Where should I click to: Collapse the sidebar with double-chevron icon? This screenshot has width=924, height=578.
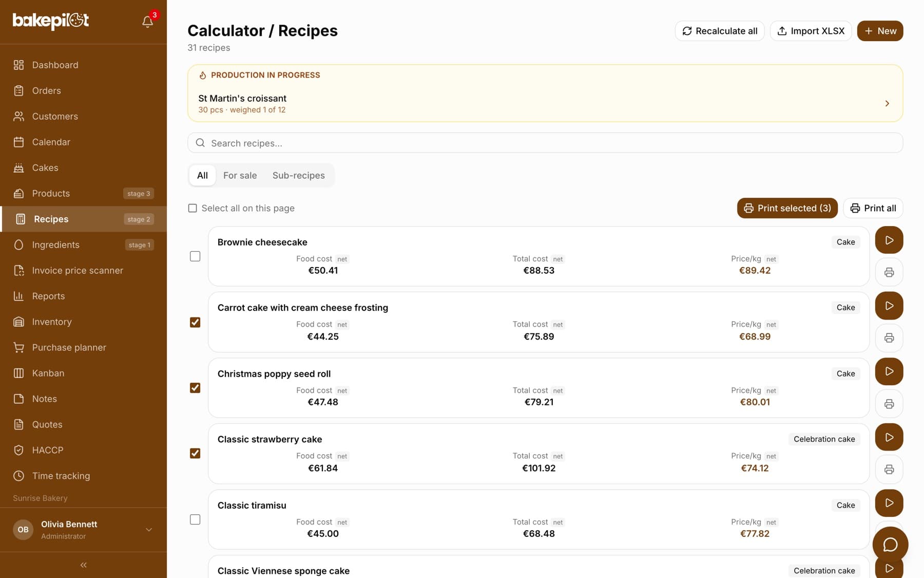(83, 565)
